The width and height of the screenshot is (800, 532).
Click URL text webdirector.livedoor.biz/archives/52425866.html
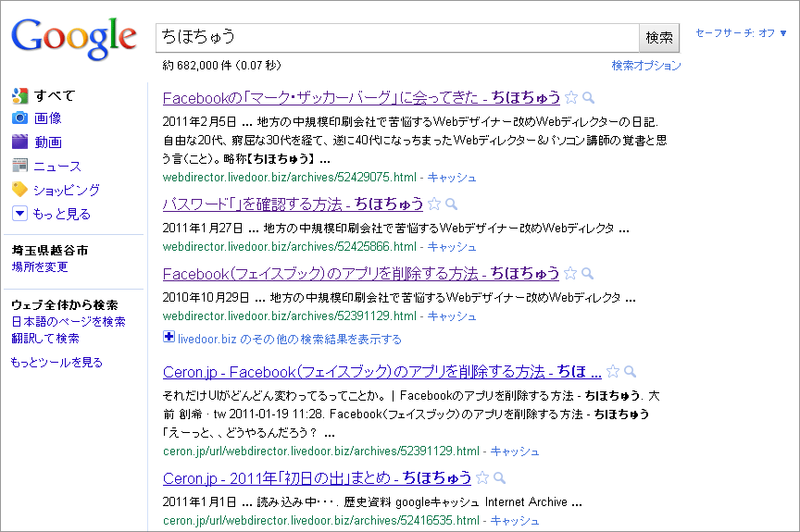tap(290, 247)
